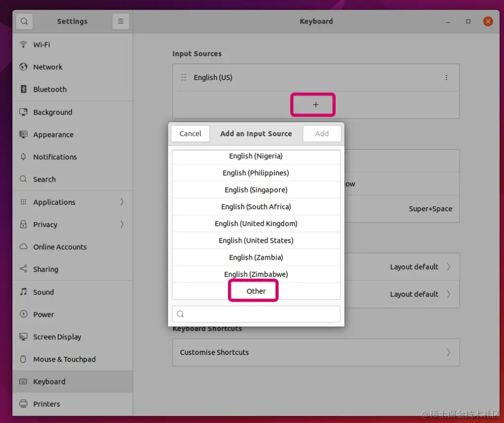Select English (Zimbabwe) input source
This screenshot has height=423, width=504.
[256, 274]
